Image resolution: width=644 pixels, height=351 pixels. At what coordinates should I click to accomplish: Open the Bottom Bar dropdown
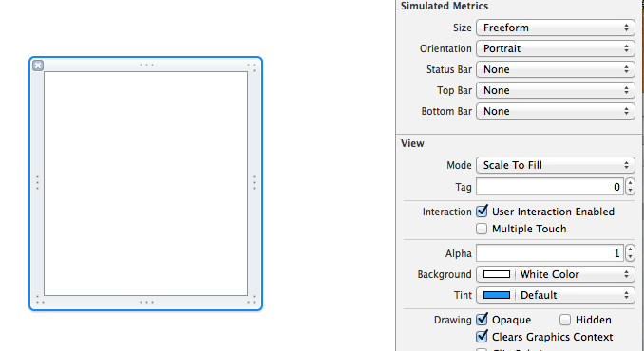(x=556, y=111)
